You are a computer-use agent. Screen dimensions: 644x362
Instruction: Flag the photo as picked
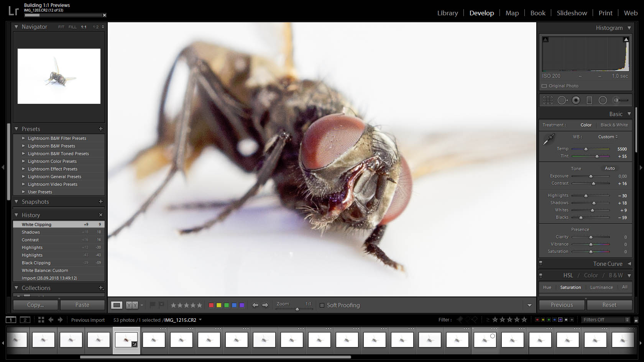[x=152, y=305]
